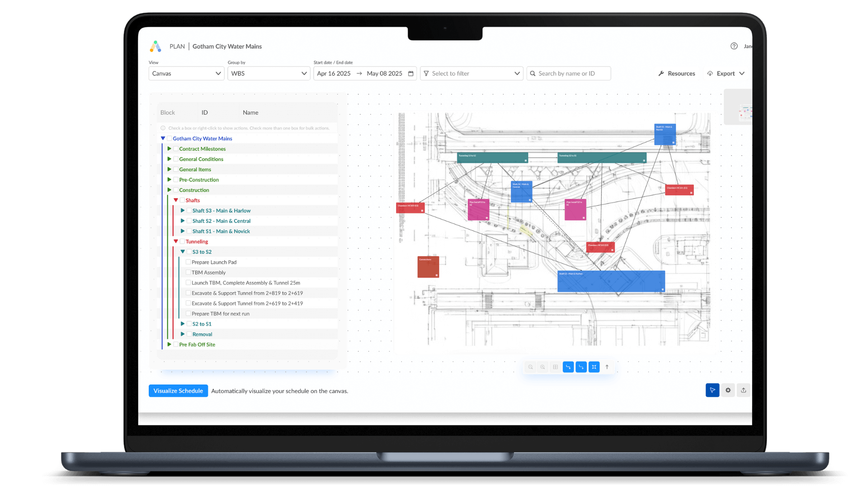Open the Select to filter dropdown
The width and height of the screenshot is (868, 488).
point(471,74)
